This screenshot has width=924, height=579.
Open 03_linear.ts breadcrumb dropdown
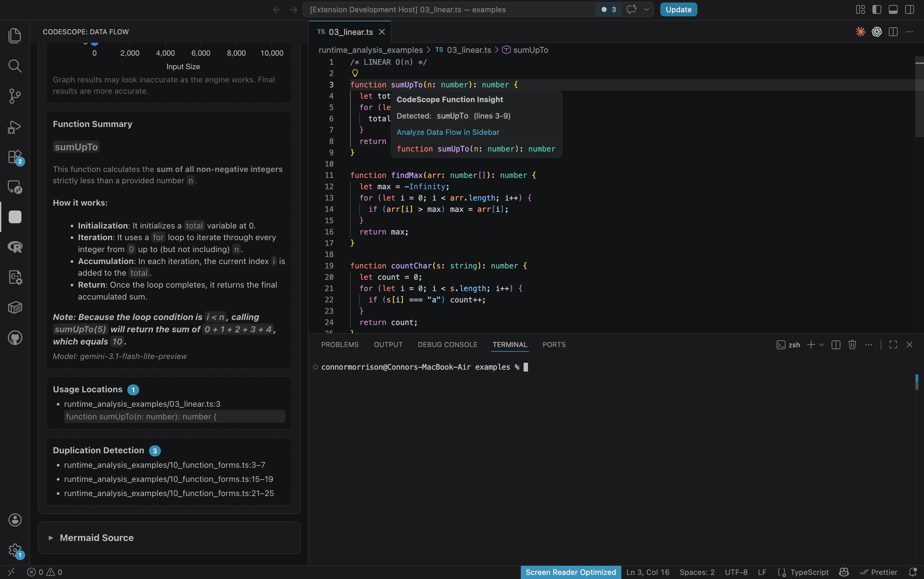[463, 50]
